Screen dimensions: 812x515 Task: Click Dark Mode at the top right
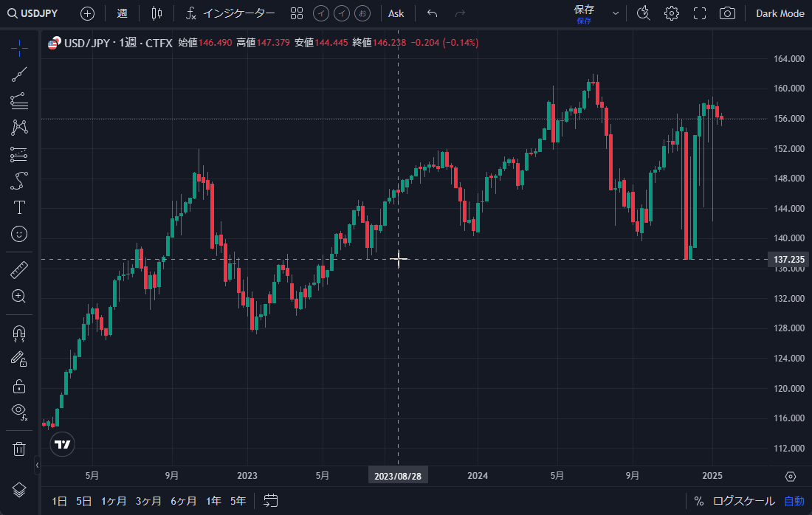tap(780, 13)
